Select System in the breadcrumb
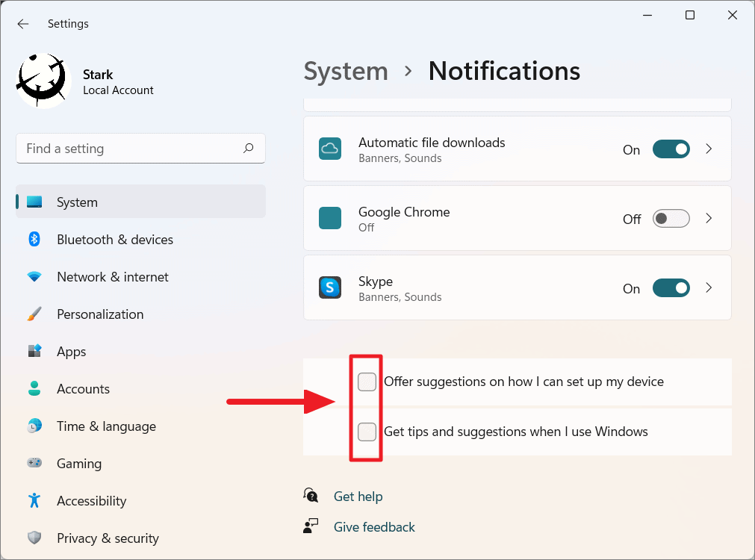 point(346,71)
